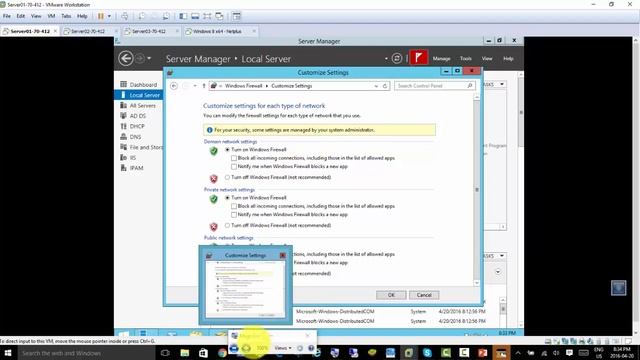This screenshot has width=640, height=360.
Task: Click back arrow in Customize Settings window
Action: pos(174,86)
